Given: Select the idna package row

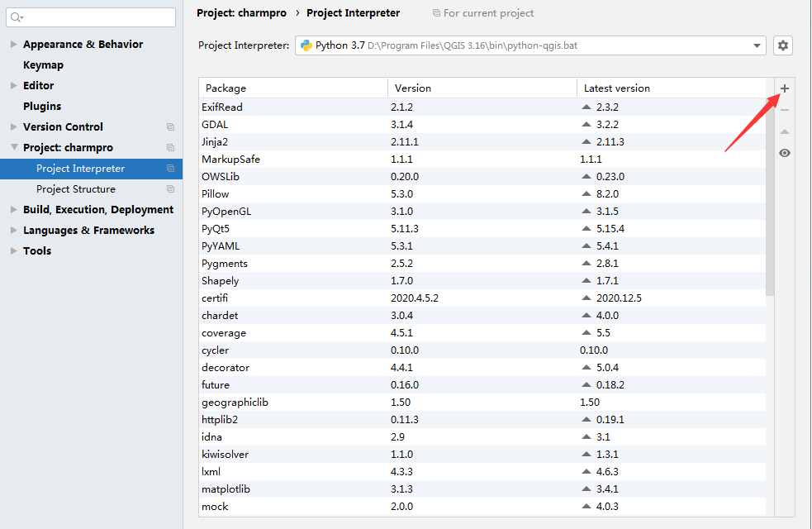Looking at the screenshot, I should pyautogui.click(x=482, y=436).
